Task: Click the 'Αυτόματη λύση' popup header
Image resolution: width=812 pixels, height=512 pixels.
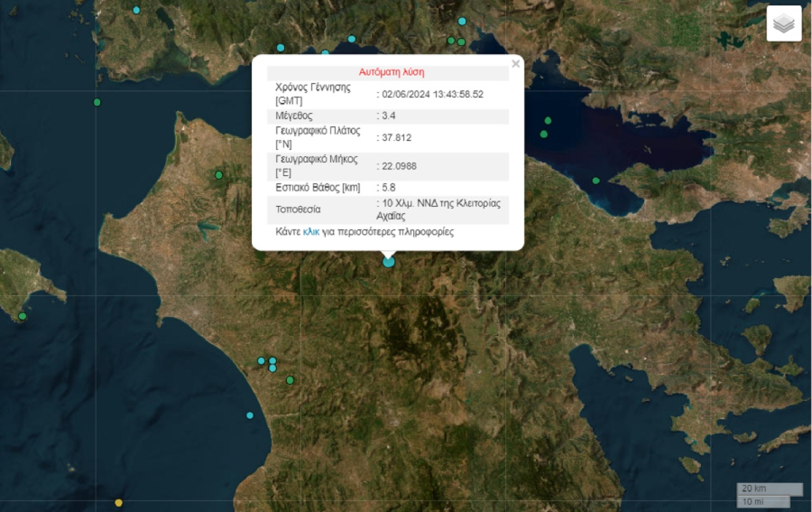Action: click(x=392, y=72)
